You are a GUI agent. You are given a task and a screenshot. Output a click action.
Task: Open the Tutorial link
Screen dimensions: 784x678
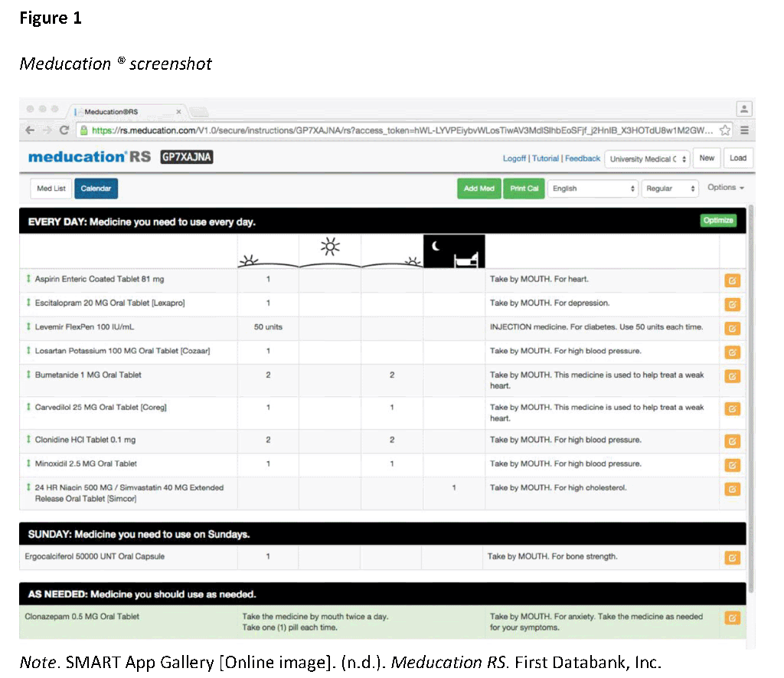545,159
